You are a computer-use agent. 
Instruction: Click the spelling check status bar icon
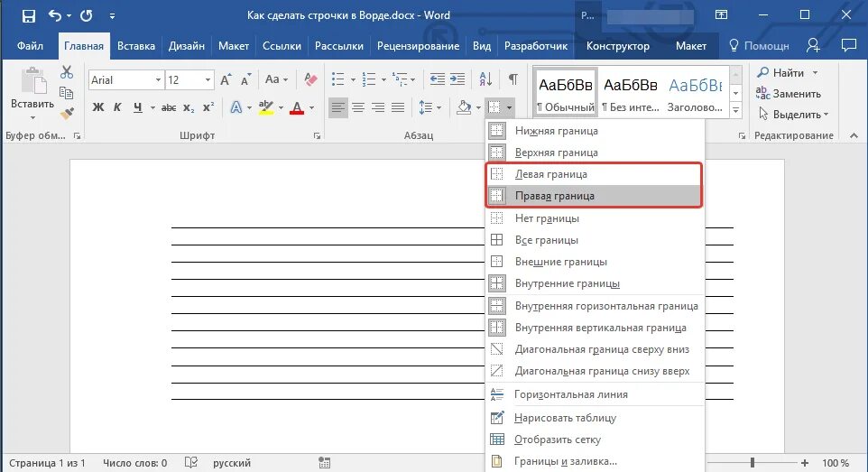(x=191, y=463)
